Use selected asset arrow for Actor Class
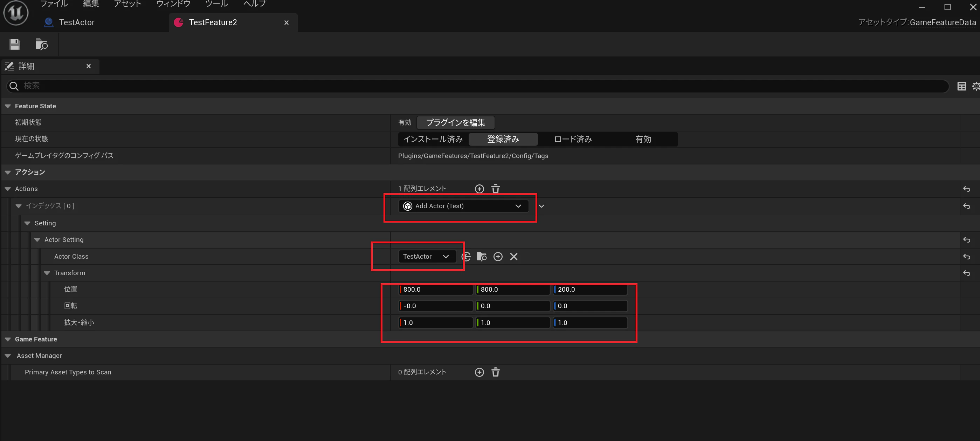Image resolution: width=980 pixels, height=441 pixels. pyautogui.click(x=467, y=257)
